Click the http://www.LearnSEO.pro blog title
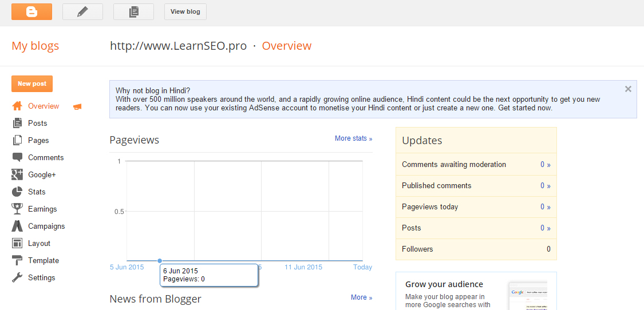This screenshot has height=310, width=644. (178, 46)
